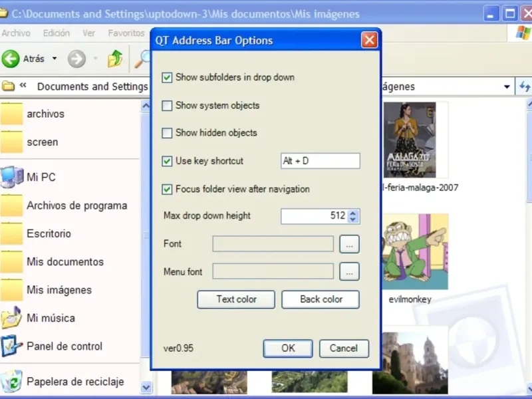
Task: Close the QT Address Bar Options dialog
Action: (370, 40)
